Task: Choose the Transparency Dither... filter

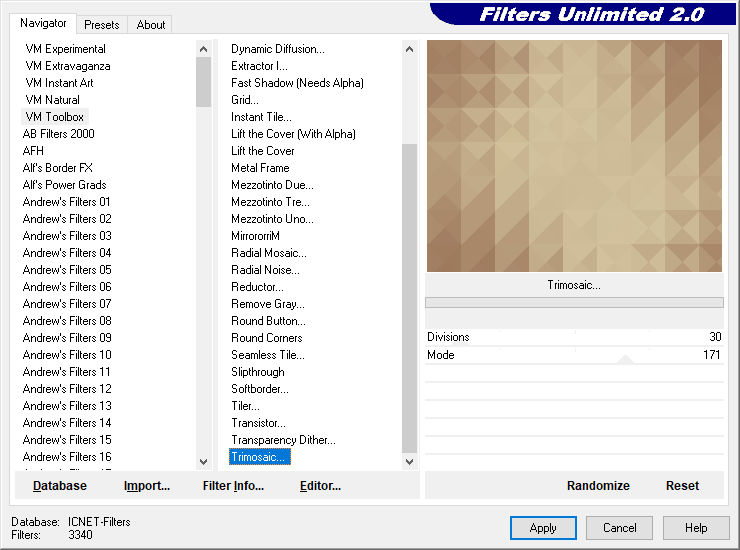Action: [x=283, y=440]
